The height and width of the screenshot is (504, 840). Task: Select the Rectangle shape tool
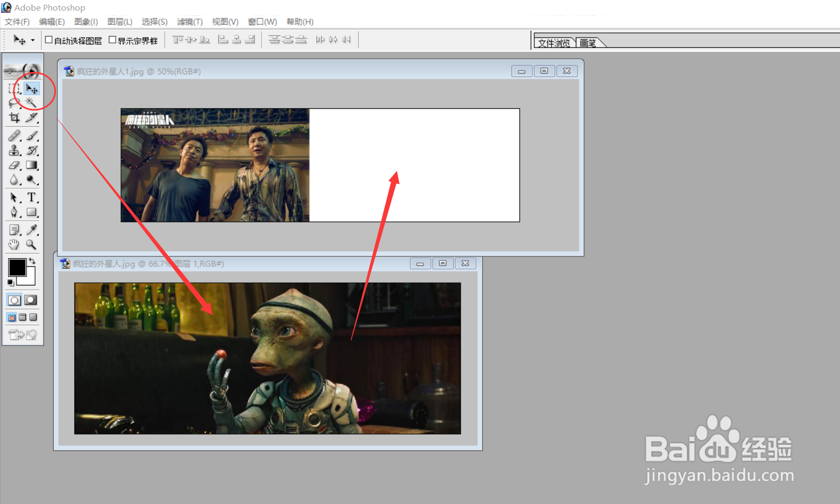click(31, 212)
